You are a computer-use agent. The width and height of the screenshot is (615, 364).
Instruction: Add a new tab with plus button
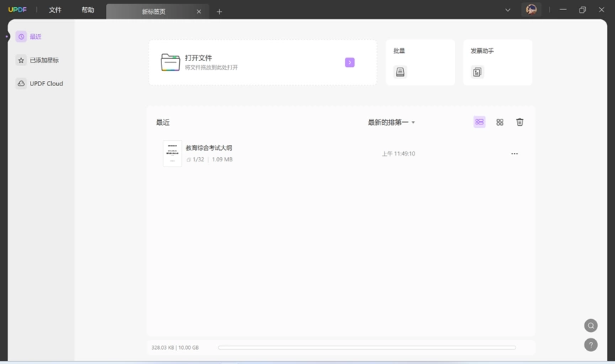click(219, 12)
